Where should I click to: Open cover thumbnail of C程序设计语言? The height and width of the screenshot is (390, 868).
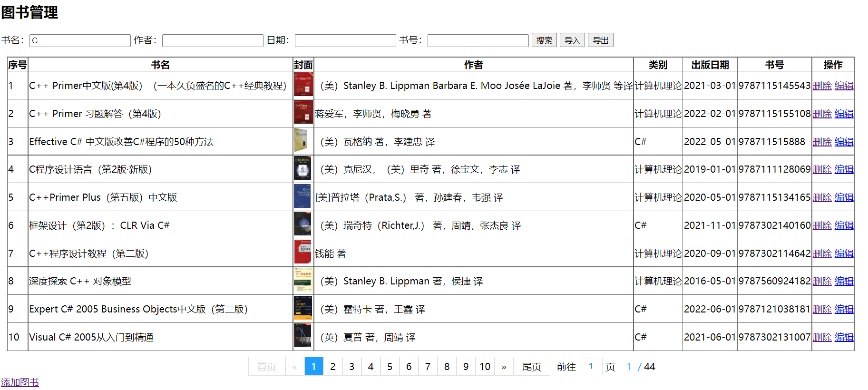pos(302,168)
